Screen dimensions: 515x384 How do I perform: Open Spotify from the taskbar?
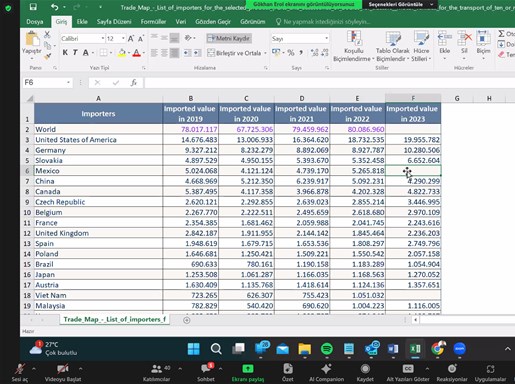click(x=327, y=349)
